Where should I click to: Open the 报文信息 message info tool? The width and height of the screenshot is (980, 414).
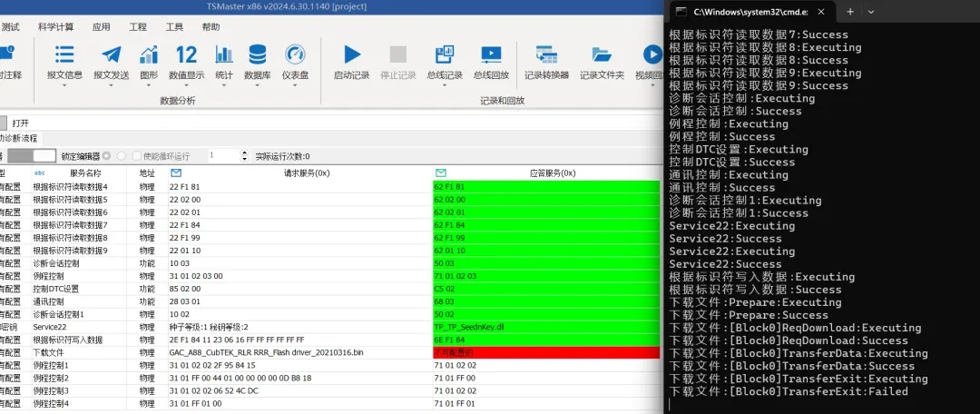[64, 63]
